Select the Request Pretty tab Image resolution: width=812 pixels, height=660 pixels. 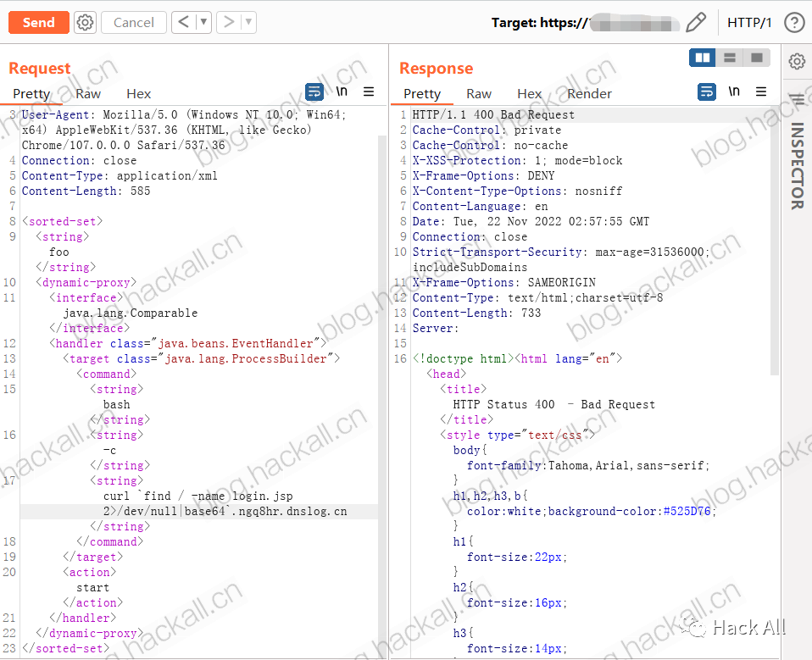[31, 94]
